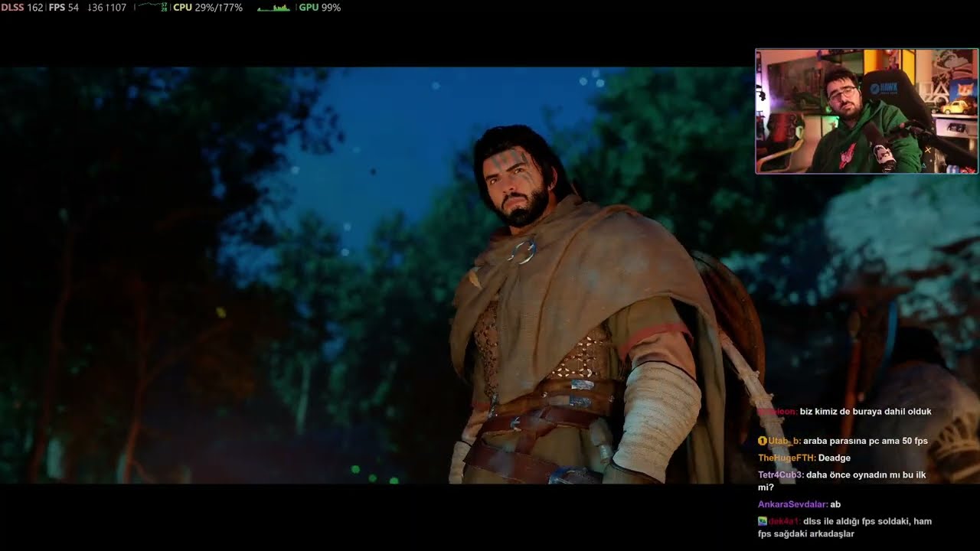Click message 'biz kimiz de buraya dahil olduk'
The height and width of the screenshot is (551, 980).
(866, 411)
